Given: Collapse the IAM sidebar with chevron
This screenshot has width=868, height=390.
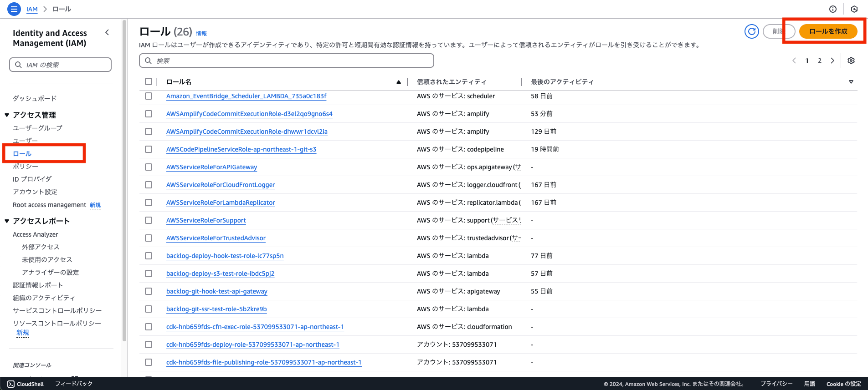Looking at the screenshot, I should coord(107,32).
